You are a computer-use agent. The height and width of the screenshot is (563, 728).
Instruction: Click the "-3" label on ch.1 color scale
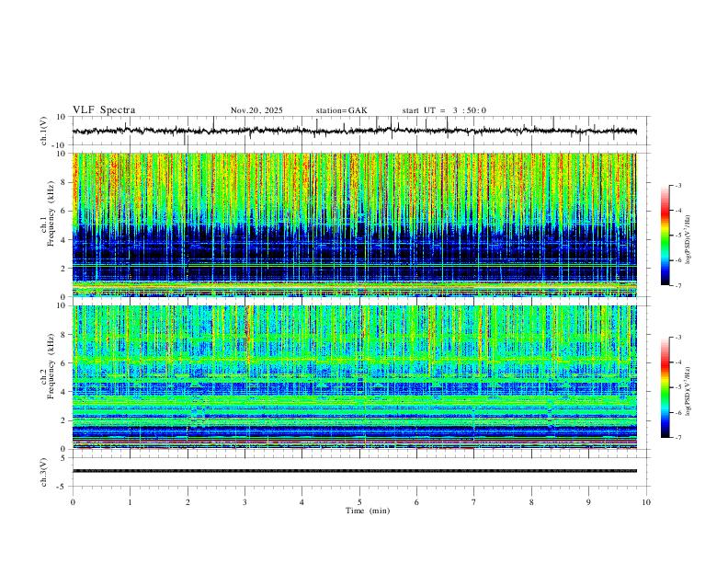678,185
